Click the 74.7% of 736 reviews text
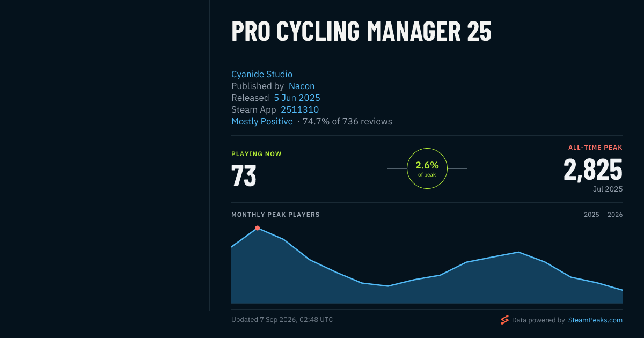 pyautogui.click(x=347, y=121)
